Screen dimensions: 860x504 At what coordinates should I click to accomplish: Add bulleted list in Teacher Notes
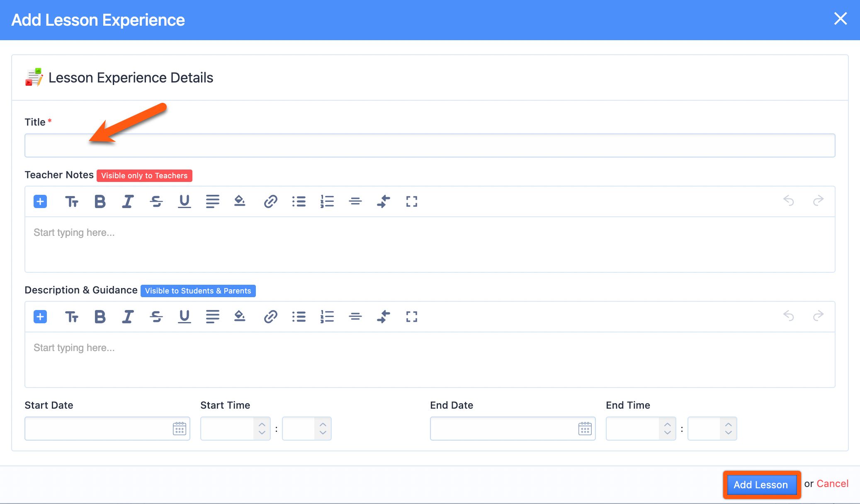coord(299,201)
